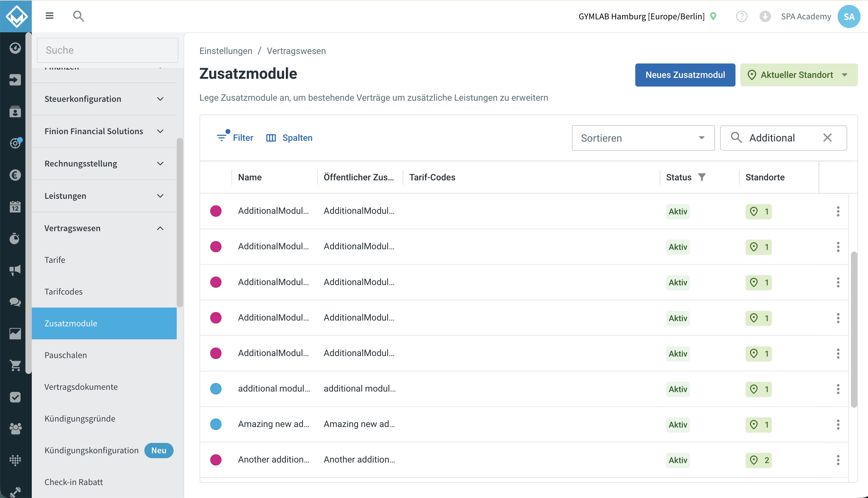868x498 pixels.
Task: Click the green location pin beside GYMLAB Hamburg
Action: [713, 16]
